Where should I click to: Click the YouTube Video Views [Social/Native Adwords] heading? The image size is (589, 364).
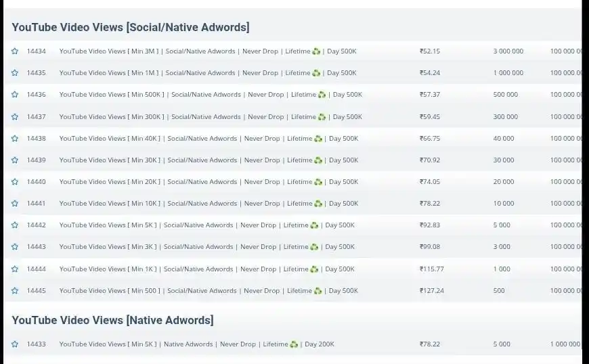pyautogui.click(x=130, y=27)
